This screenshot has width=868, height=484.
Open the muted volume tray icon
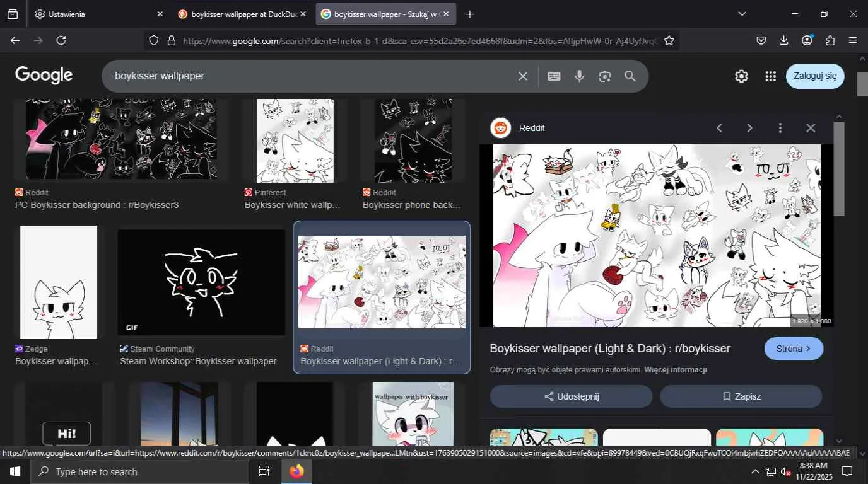pyautogui.click(x=786, y=471)
